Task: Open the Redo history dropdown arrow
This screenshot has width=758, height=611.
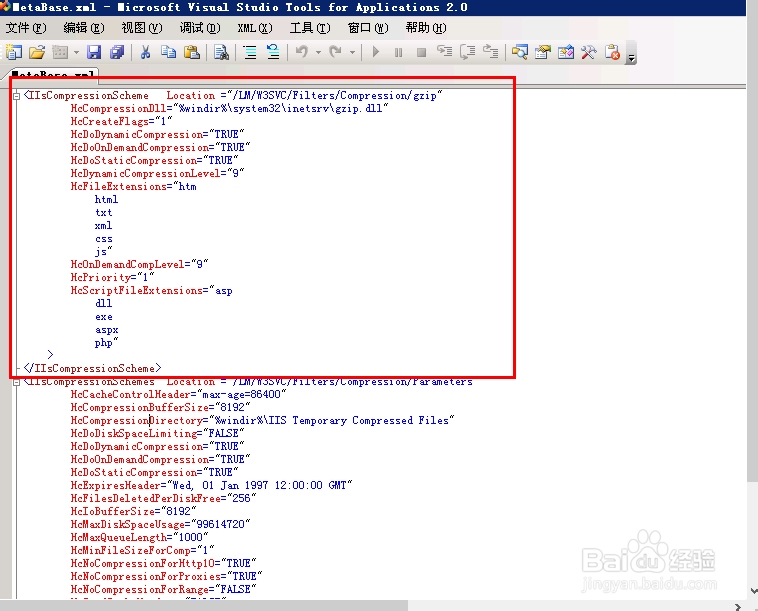Action: coord(352,52)
